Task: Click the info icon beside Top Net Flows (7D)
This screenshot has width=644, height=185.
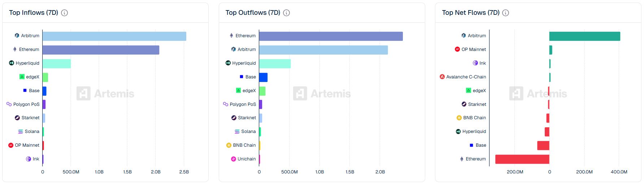Action: click(x=506, y=13)
